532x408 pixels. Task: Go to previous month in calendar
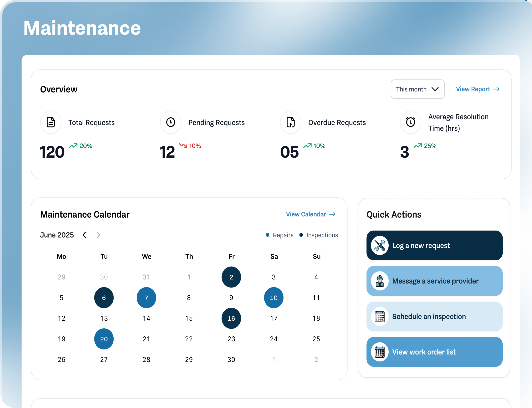click(84, 235)
